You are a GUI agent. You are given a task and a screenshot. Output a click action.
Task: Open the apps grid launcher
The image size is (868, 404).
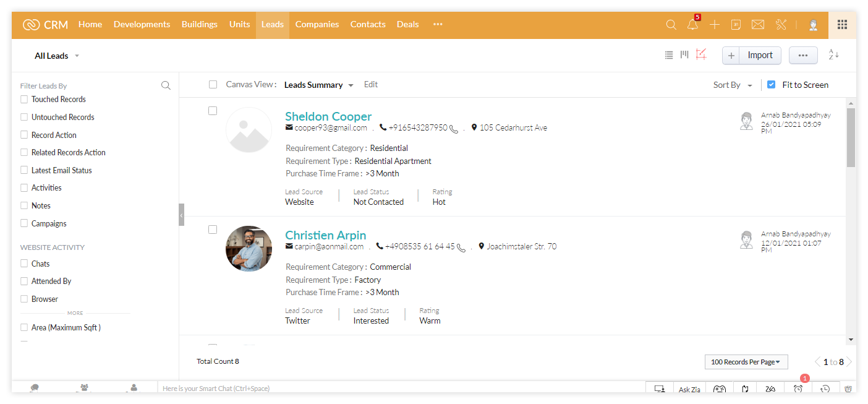point(842,25)
